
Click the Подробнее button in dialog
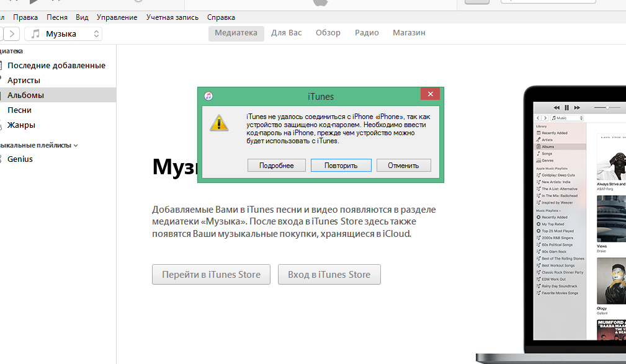276,165
